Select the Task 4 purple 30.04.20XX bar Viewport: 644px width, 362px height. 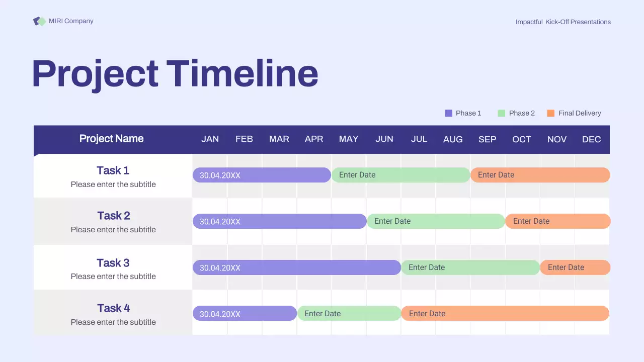click(245, 314)
